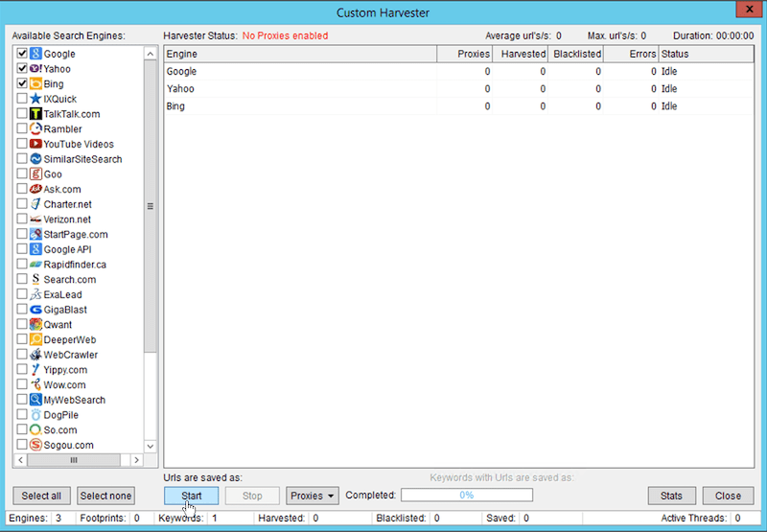Select the Google row in the harvester table
Image resolution: width=767 pixels, height=532 pixels.
pyautogui.click(x=459, y=71)
